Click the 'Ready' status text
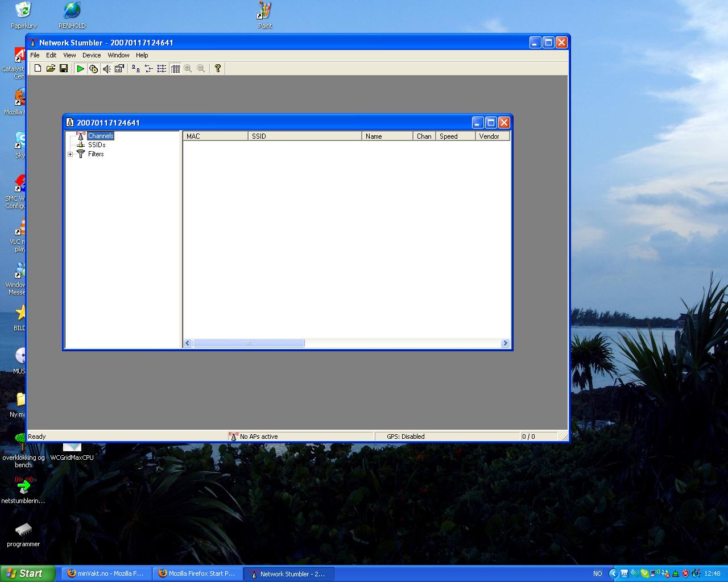 [x=37, y=436]
